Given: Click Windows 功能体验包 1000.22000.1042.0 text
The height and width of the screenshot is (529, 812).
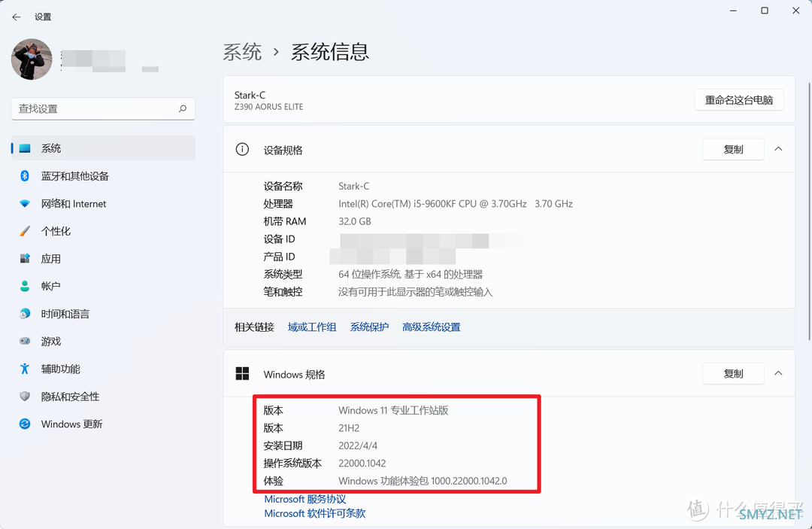Looking at the screenshot, I should 423,481.
